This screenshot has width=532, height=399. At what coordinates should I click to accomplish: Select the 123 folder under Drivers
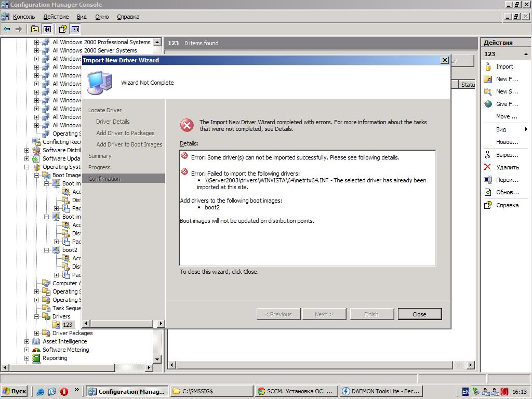pos(67,325)
